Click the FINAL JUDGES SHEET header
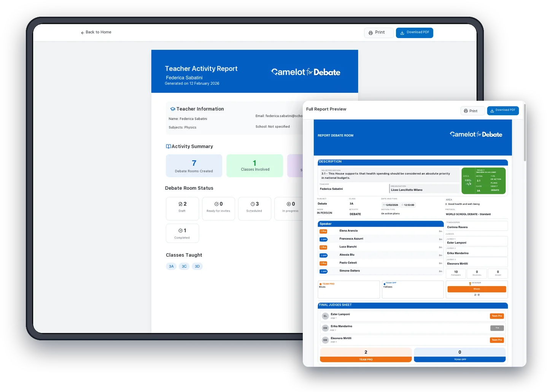The height and width of the screenshot is (392, 547). coord(413,305)
